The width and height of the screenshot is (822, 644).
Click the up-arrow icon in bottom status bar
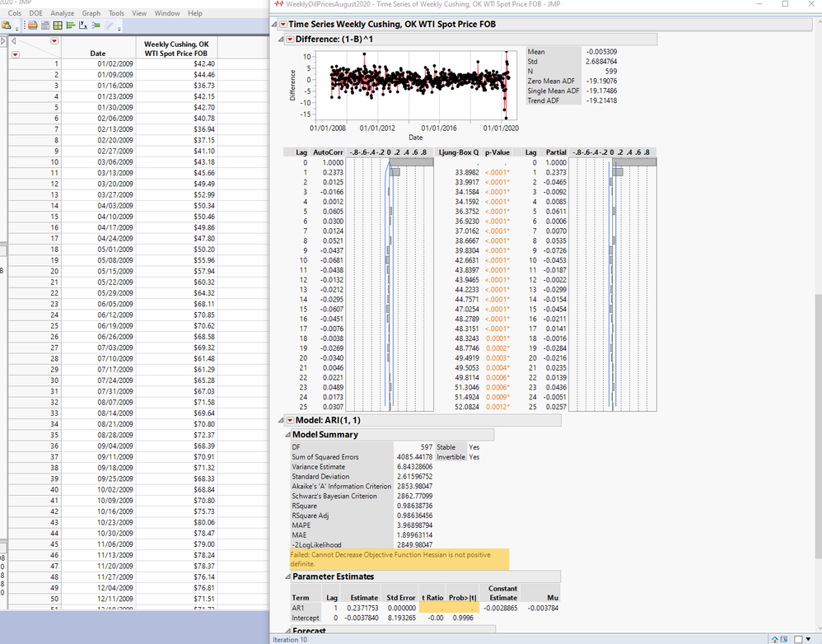coord(774,639)
